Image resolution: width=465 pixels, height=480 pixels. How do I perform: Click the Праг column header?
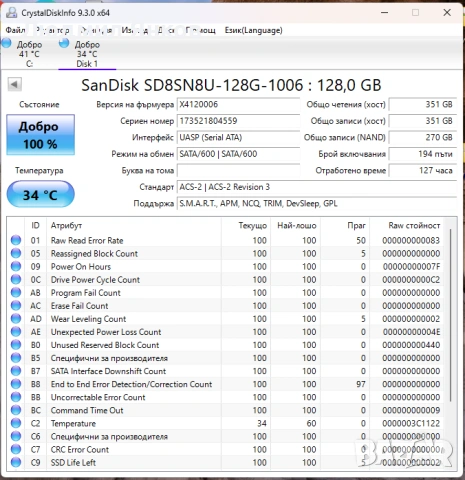tap(345, 226)
